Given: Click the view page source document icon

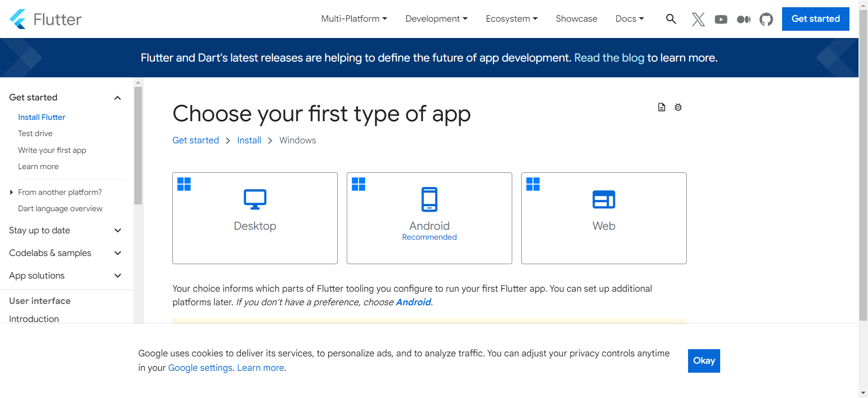Looking at the screenshot, I should [x=661, y=107].
